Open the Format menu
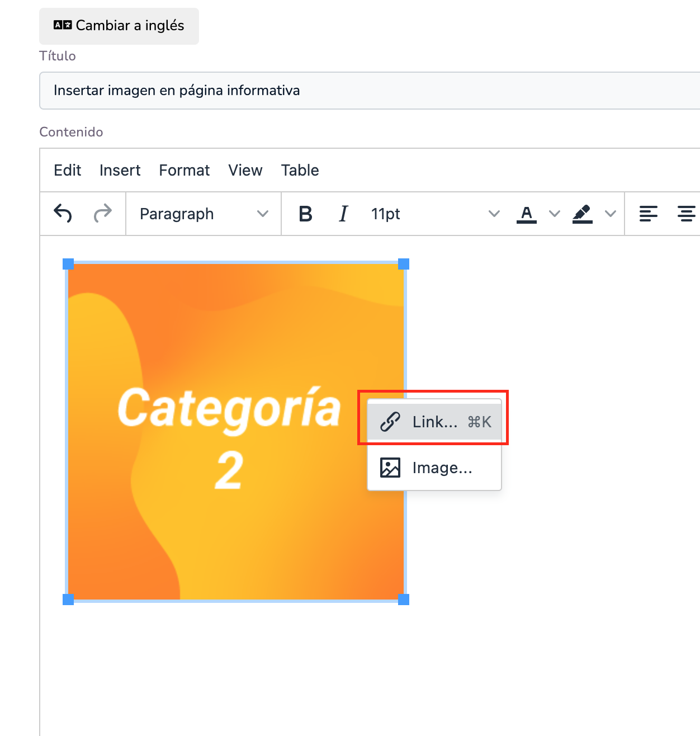The width and height of the screenshot is (700, 736). 185,170
